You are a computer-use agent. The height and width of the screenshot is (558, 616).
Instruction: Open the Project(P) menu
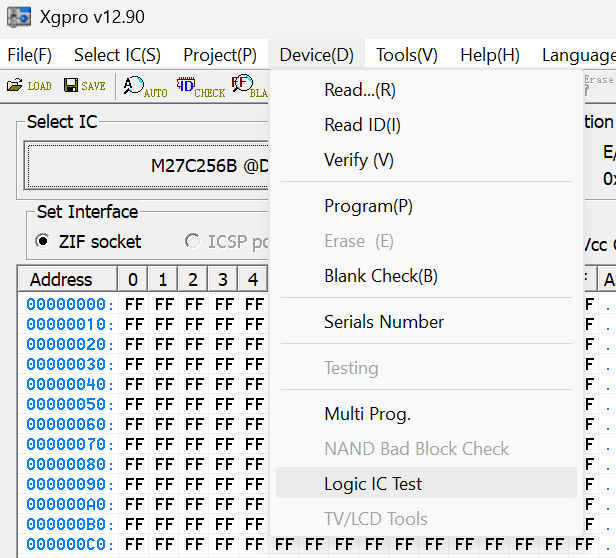pyautogui.click(x=220, y=55)
